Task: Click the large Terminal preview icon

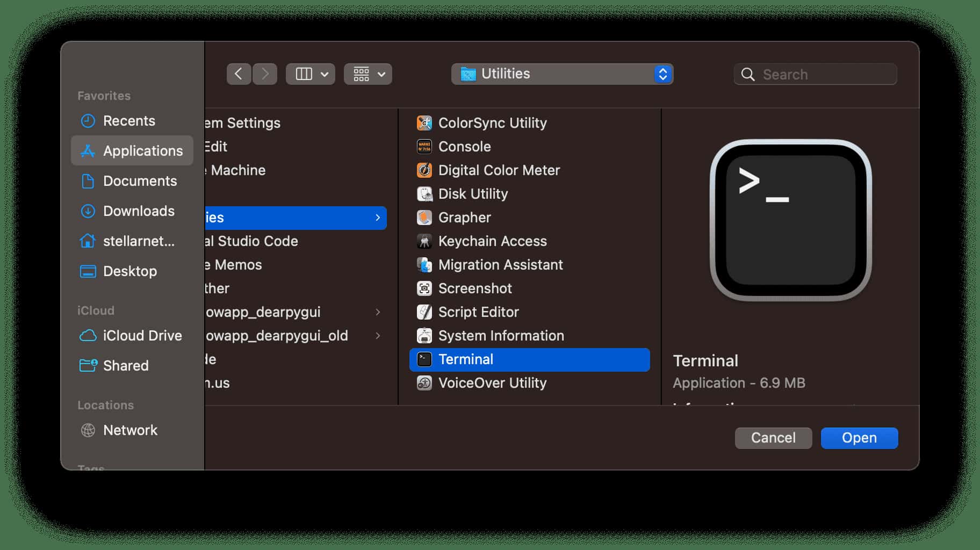Action: [x=790, y=220]
